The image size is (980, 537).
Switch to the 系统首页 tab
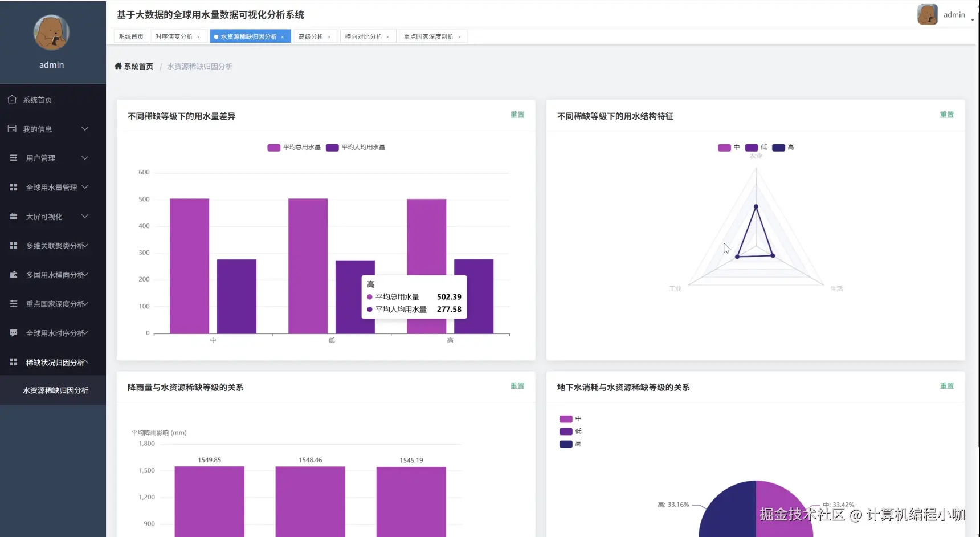click(x=131, y=36)
